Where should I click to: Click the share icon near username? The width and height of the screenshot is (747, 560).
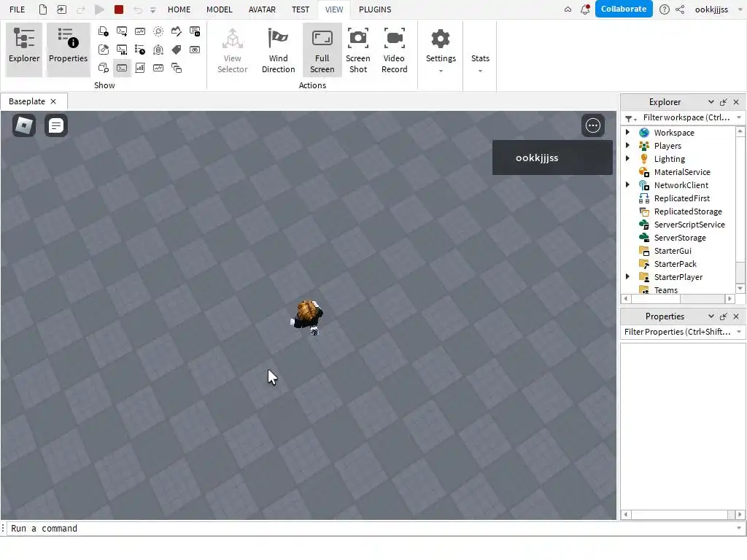pyautogui.click(x=680, y=9)
